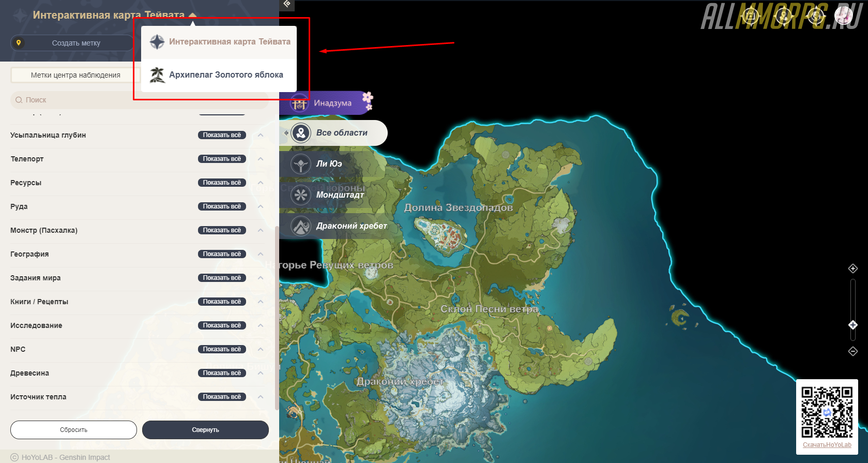Select Интерактивная карта Тейвата from the dropdown
This screenshot has width=868, height=463.
coord(219,41)
